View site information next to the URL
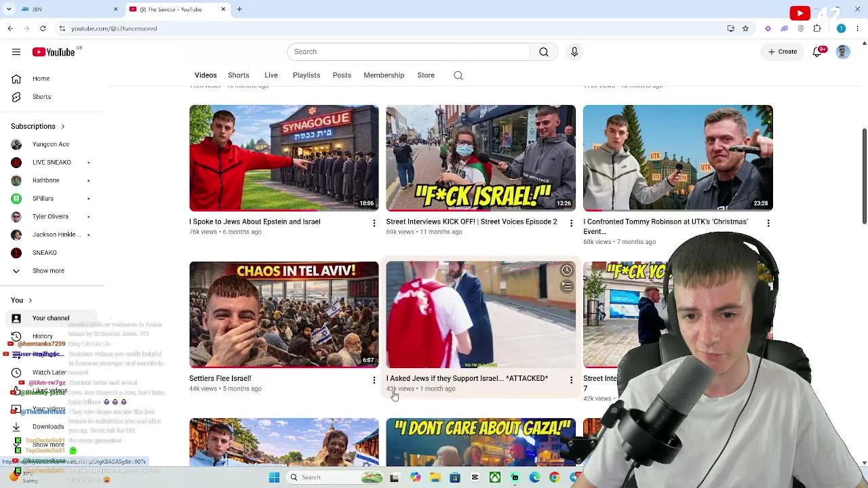Image resolution: width=868 pixels, height=488 pixels. tap(62, 28)
